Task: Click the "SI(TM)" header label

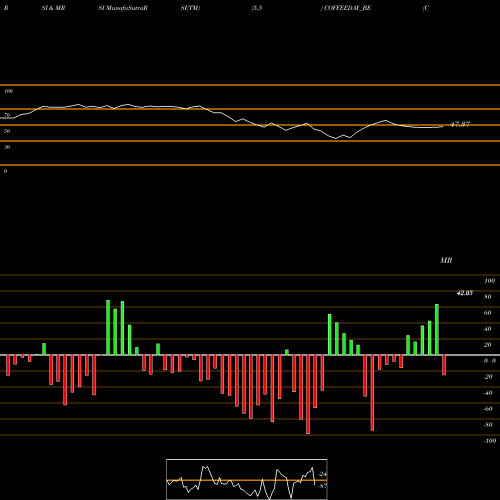Action: click(190, 8)
